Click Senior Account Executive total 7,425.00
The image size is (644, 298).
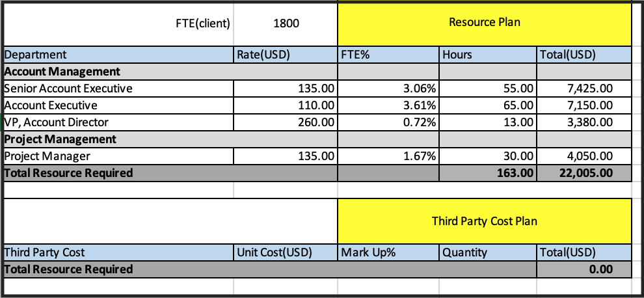tap(584, 88)
